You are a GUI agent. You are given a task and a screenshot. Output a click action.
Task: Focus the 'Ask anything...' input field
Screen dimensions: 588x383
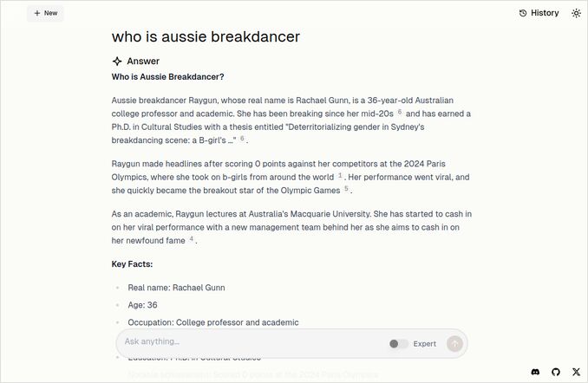point(252,342)
